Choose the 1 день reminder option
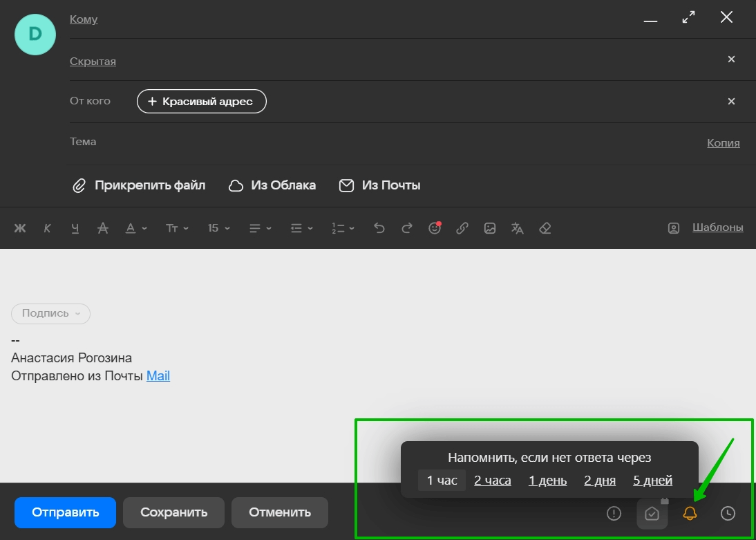 coord(547,481)
